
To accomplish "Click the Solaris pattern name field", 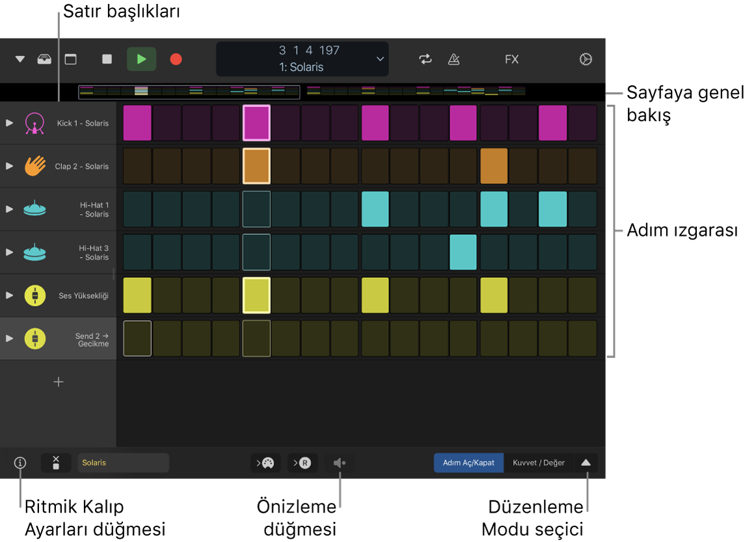I will click(x=124, y=463).
